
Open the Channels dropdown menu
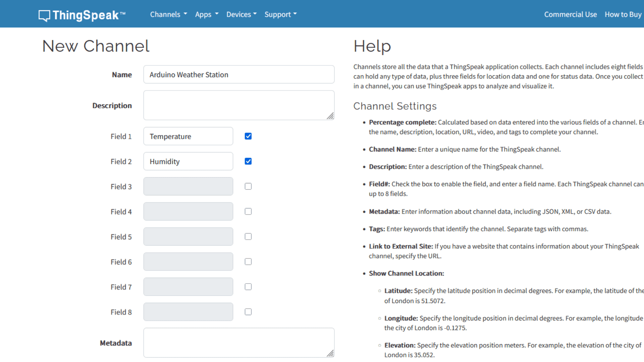tap(168, 14)
